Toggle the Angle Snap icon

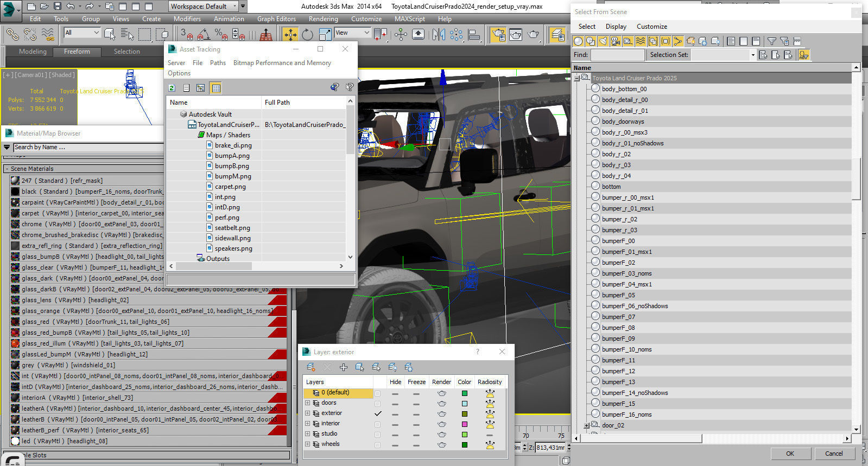pyautogui.click(x=204, y=35)
